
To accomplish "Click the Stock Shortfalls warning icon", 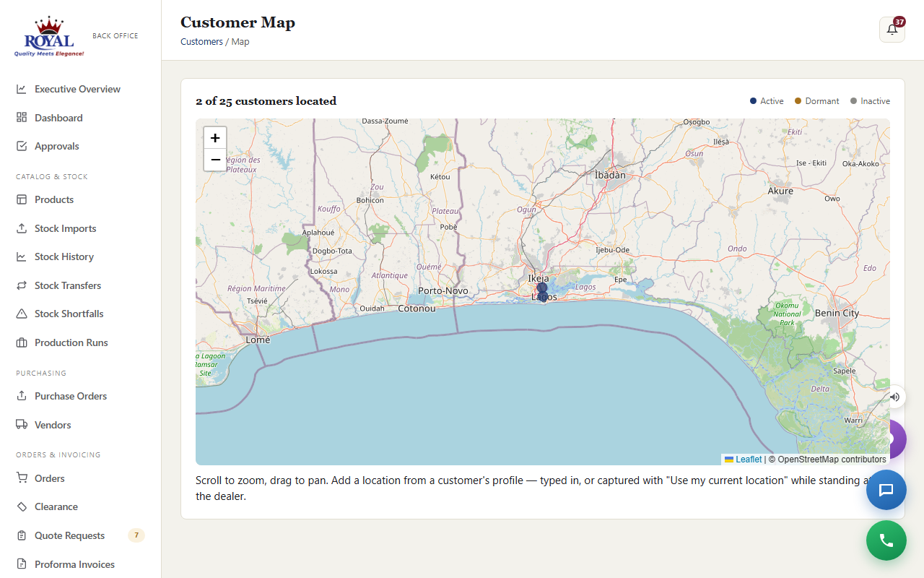I will [22, 314].
